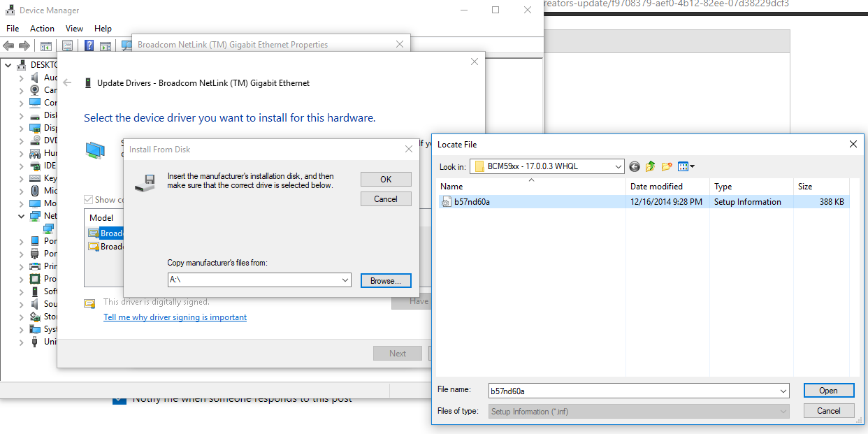Click the Back arrow in Device Manager toolbar

pyautogui.click(x=8, y=45)
